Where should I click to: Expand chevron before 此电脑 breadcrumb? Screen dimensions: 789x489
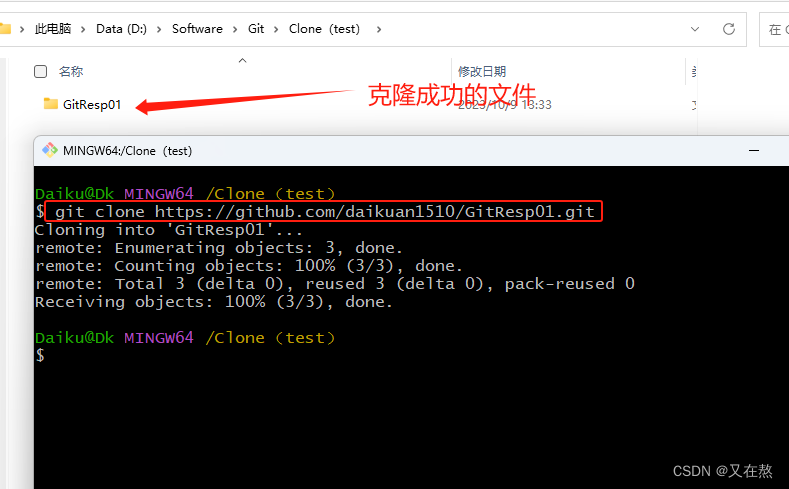click(22, 30)
